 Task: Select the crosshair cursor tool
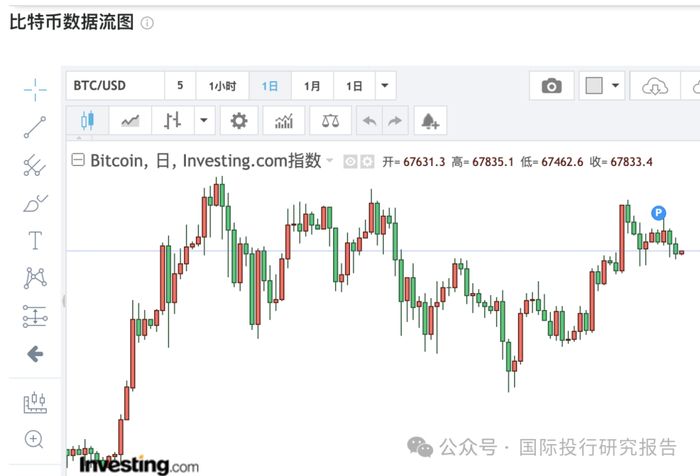tap(35, 90)
